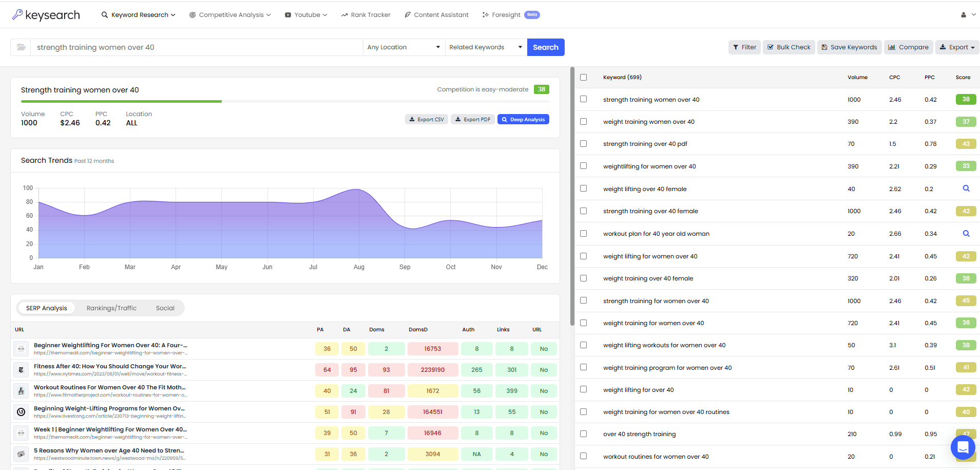The width and height of the screenshot is (980, 470).
Task: Run analysis on 'weight lifting over 40 female' magnifier
Action: (x=967, y=189)
